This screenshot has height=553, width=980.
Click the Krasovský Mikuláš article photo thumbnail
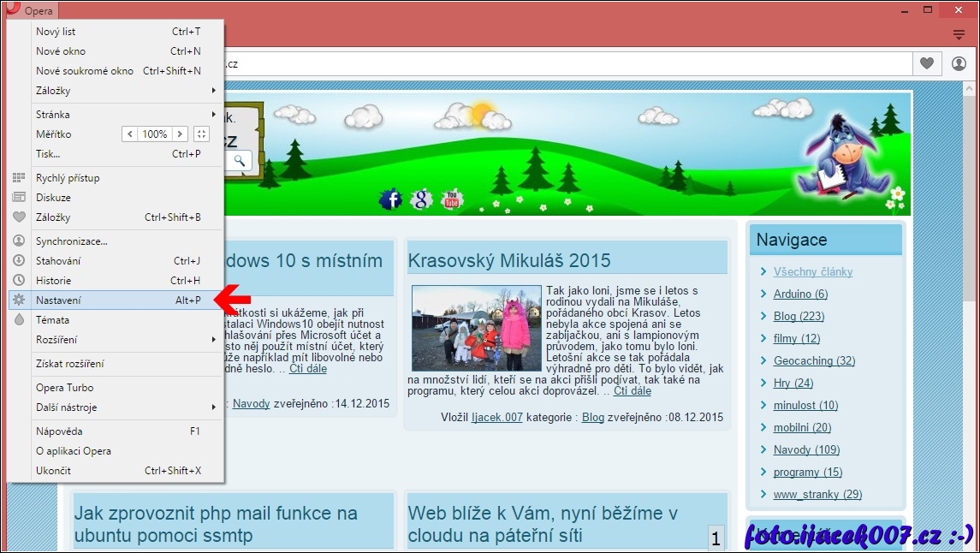click(x=476, y=328)
